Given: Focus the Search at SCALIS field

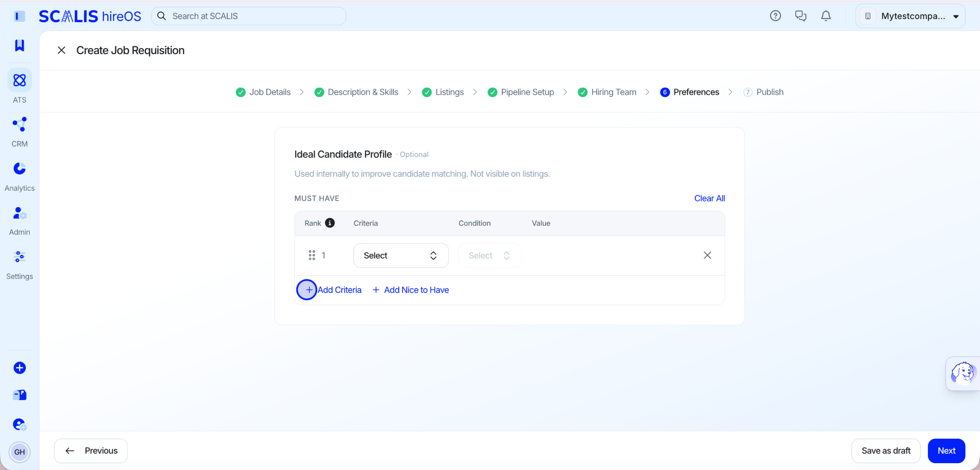Looking at the screenshot, I should [x=249, y=16].
